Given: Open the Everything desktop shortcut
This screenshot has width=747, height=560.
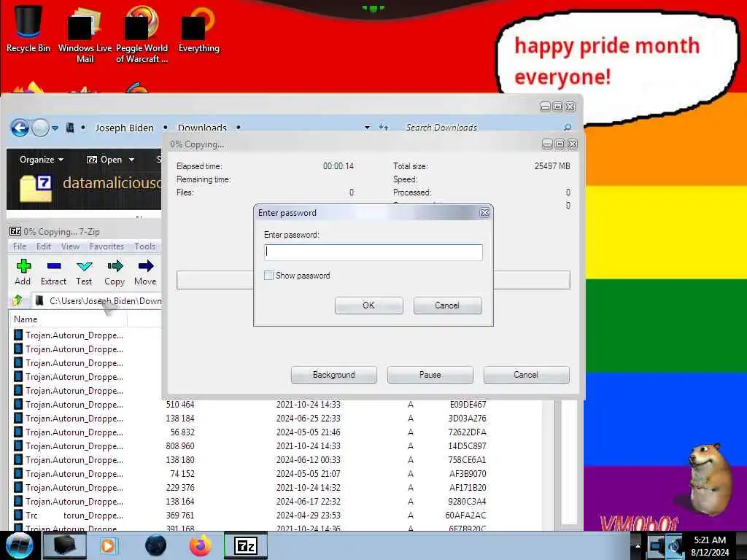Looking at the screenshot, I should tap(198, 29).
